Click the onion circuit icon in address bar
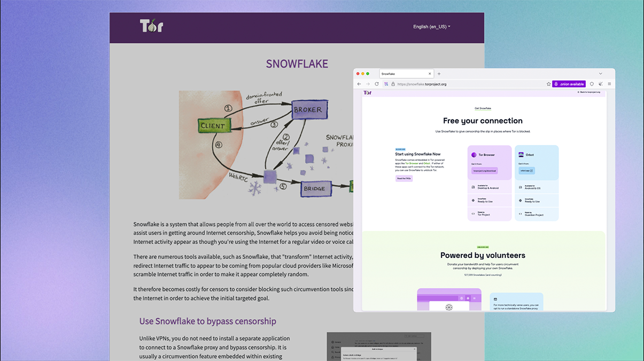 pyautogui.click(x=386, y=83)
